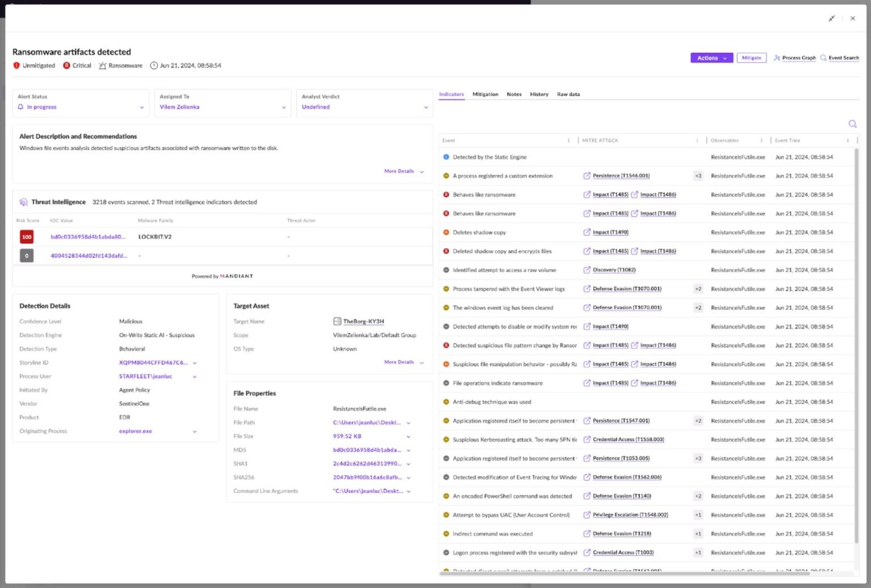The image size is (871, 588).
Task: Switch to the Raw data tab
Action: [568, 94]
